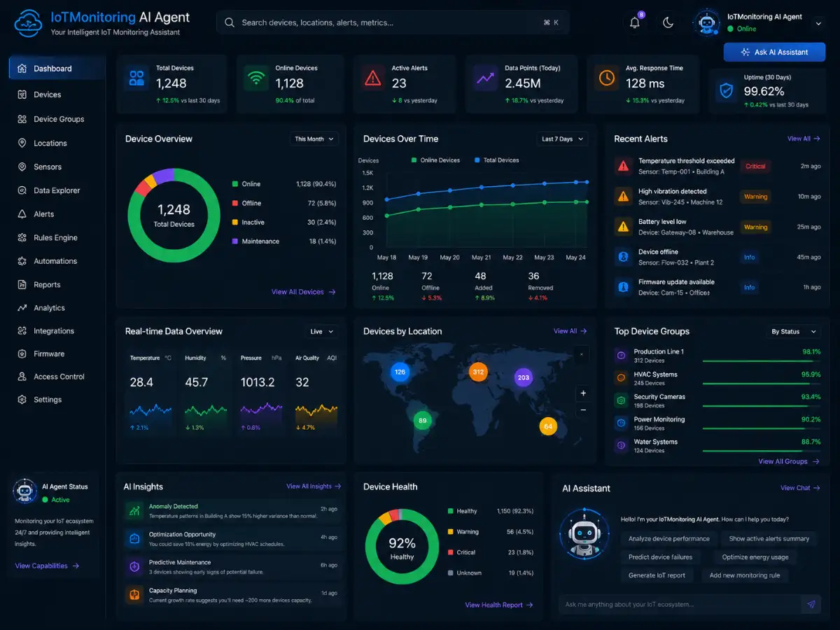Click the Water Systems progress bar
The width and height of the screenshot is (840, 630).
coord(762,451)
